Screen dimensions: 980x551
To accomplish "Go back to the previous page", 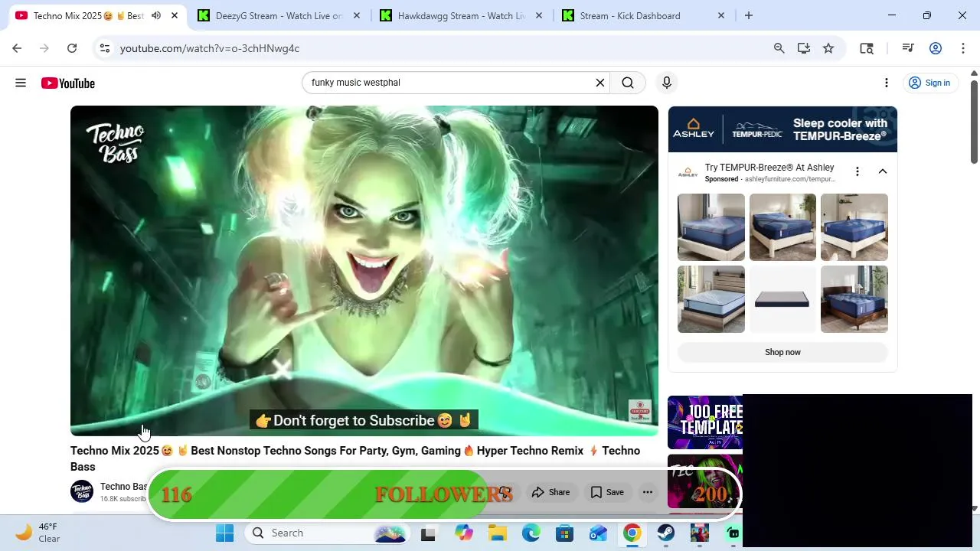I will [17, 48].
